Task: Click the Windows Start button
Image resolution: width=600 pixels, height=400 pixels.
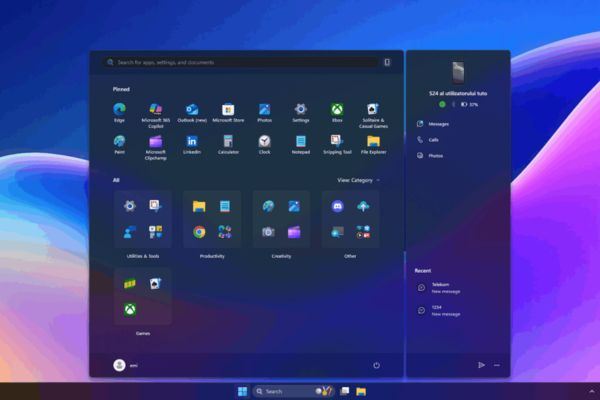Action: click(x=243, y=391)
